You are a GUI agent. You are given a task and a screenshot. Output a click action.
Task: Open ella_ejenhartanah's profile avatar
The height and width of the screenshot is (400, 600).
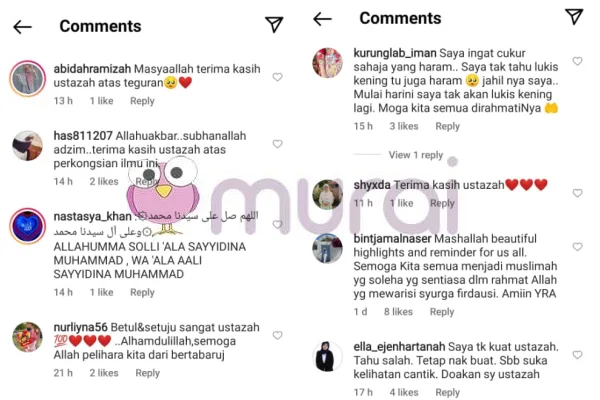(x=327, y=356)
